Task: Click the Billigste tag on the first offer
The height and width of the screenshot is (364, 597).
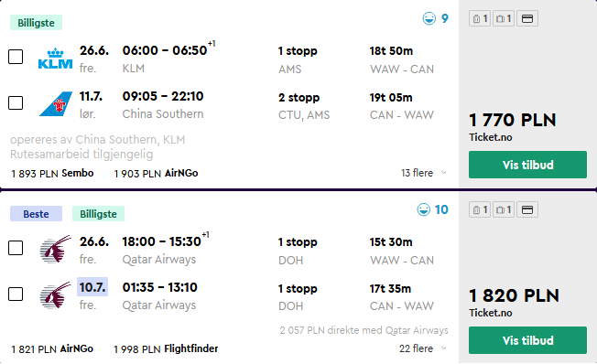Action: (x=37, y=23)
